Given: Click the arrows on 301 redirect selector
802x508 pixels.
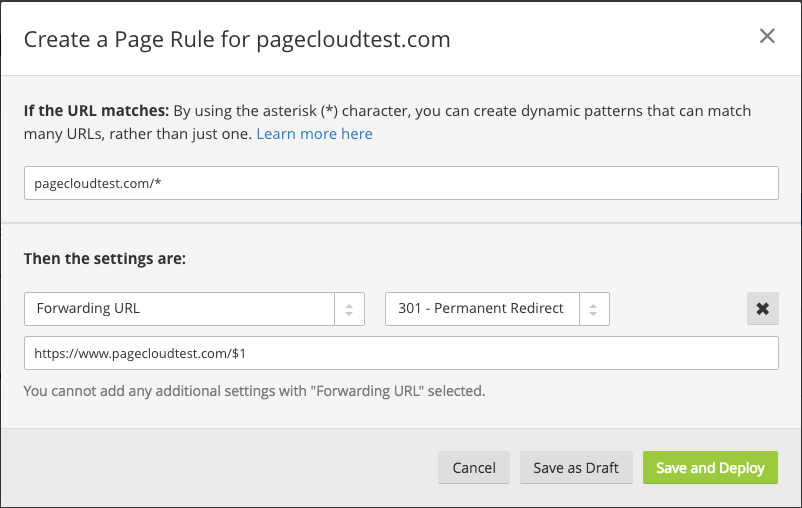Looking at the screenshot, I should (x=594, y=309).
